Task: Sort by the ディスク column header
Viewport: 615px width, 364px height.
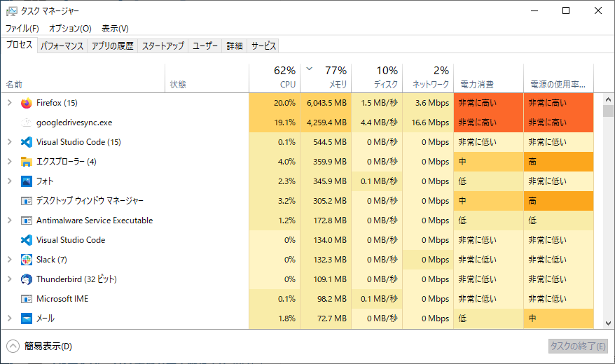Action: (377, 78)
